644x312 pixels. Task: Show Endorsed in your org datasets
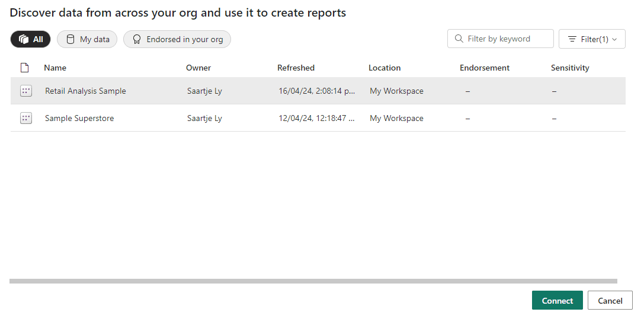[x=177, y=40]
